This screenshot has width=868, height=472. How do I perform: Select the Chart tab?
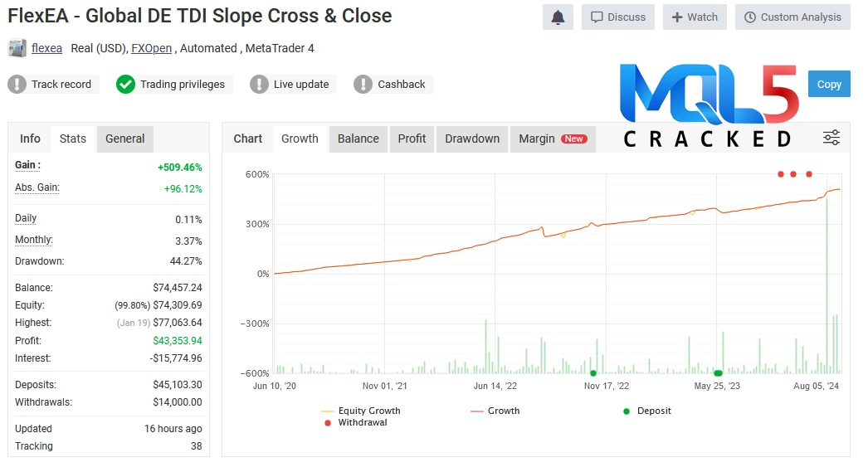click(248, 139)
